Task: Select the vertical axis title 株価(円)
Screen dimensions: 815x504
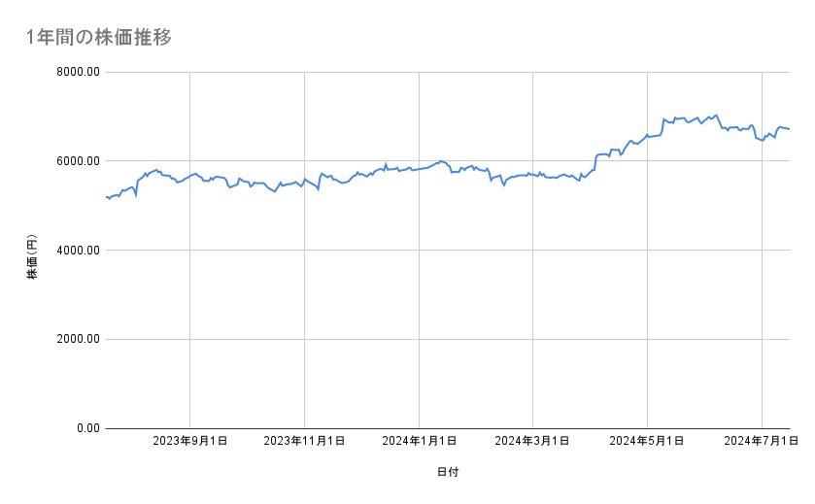Action: [x=32, y=258]
